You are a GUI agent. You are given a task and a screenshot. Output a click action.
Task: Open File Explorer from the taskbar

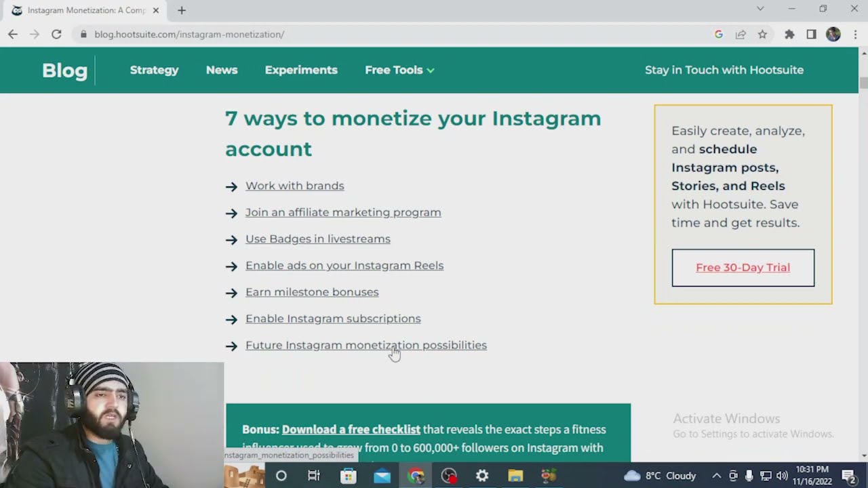[515, 476]
